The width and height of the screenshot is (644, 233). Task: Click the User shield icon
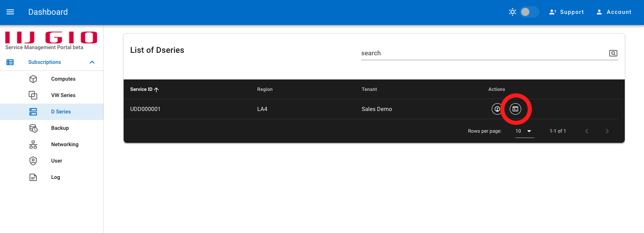33,161
